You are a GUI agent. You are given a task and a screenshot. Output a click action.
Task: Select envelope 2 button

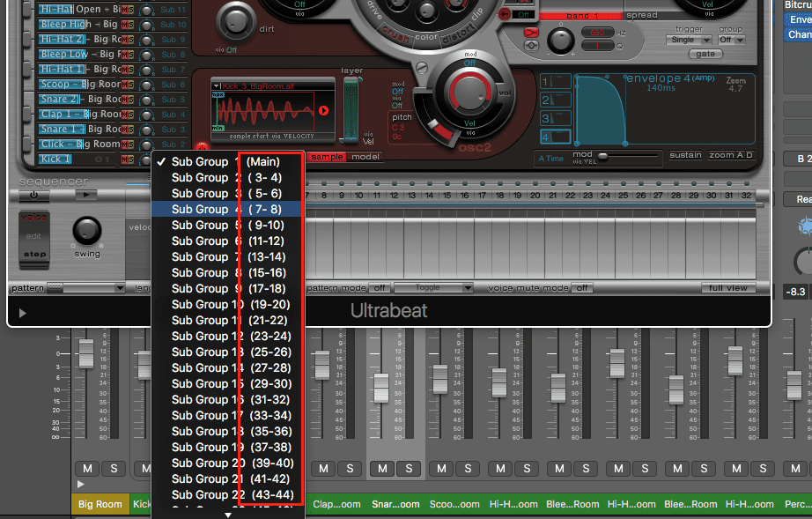click(556, 100)
